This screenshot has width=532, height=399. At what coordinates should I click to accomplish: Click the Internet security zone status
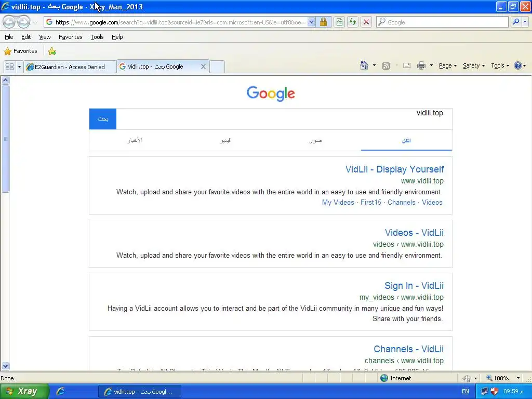[x=395, y=378]
